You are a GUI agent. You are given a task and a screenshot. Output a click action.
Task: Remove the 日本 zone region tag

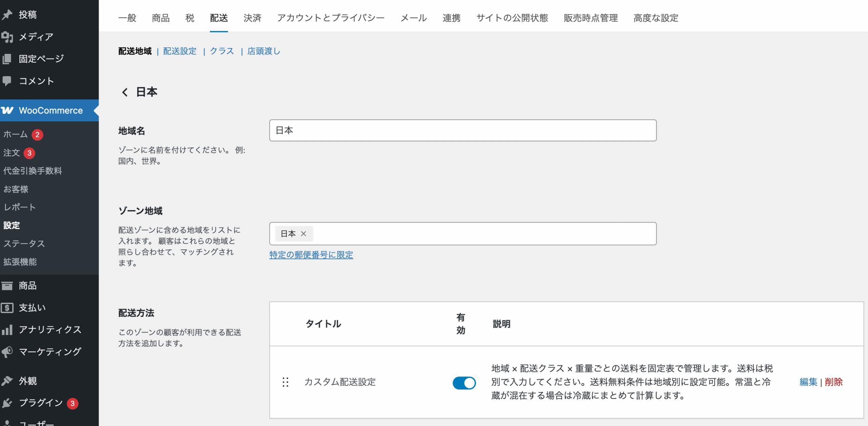(x=304, y=234)
